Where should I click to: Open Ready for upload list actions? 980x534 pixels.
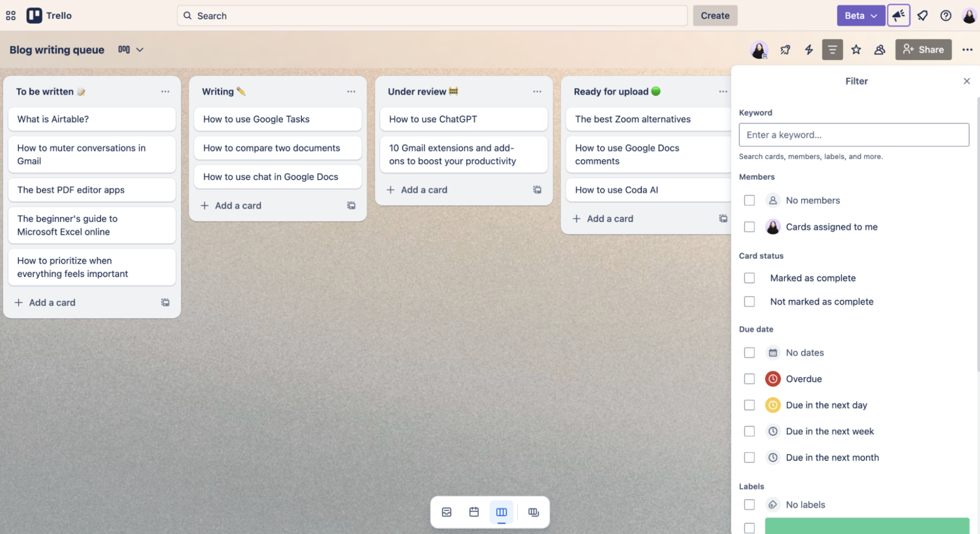[x=723, y=91]
